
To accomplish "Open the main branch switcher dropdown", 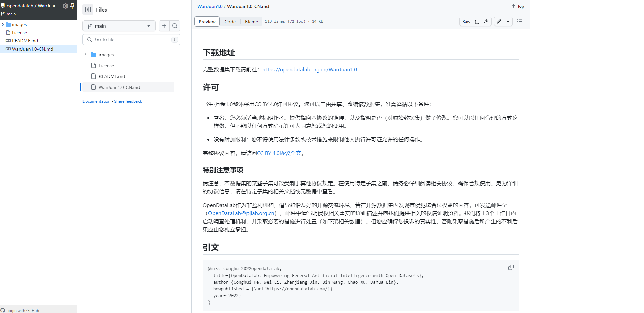I will click(x=119, y=26).
